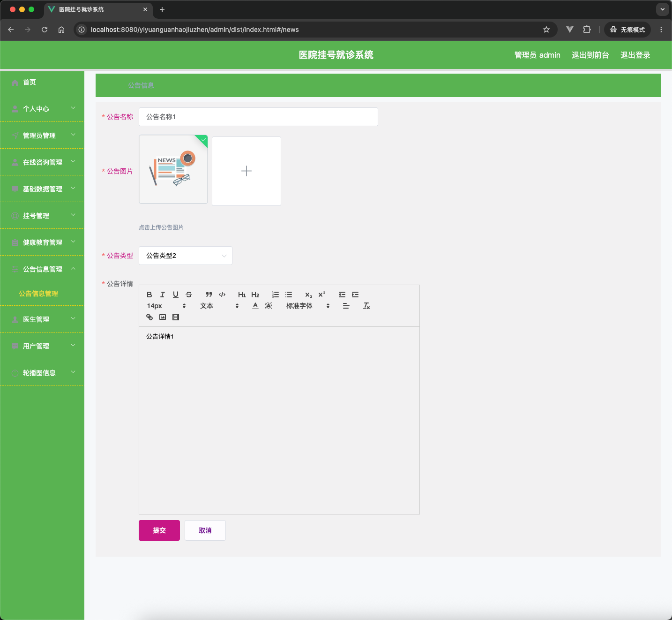Screen dimensions: 672x620
Task: Click the 取消 cancel button
Action: [205, 530]
